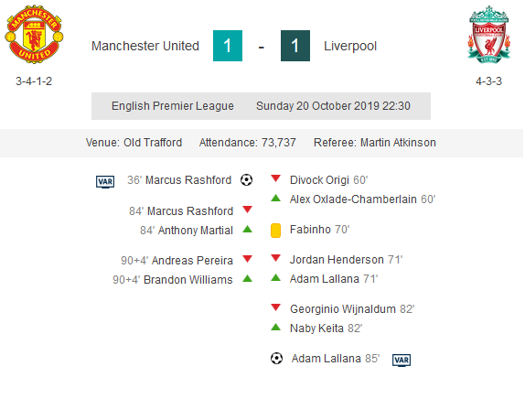Image resolution: width=525 pixels, height=420 pixels.
Task: Click the green sub-on arrow for Anthony Martial
Action: coord(247,229)
